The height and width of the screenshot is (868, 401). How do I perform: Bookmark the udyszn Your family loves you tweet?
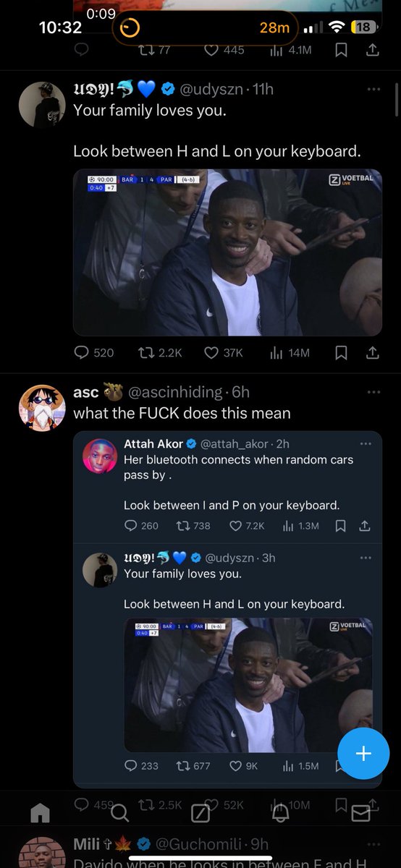(x=341, y=353)
